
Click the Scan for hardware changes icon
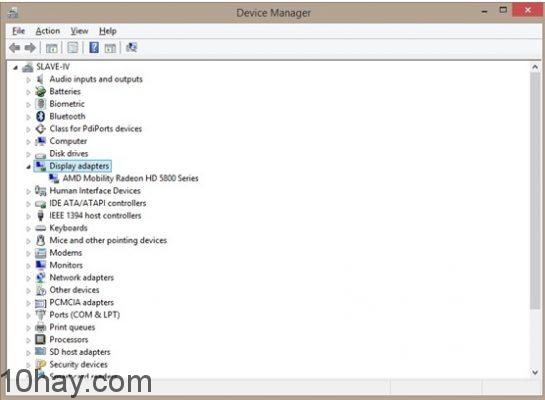pos(131,48)
